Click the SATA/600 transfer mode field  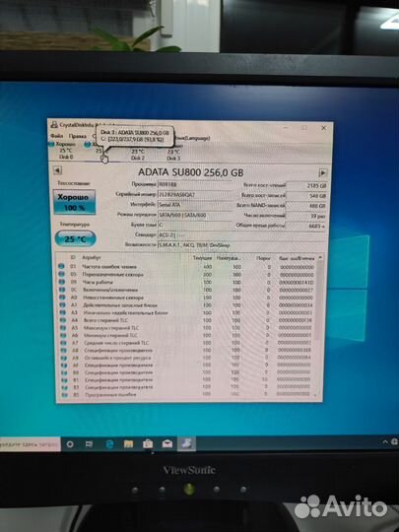tap(195, 215)
